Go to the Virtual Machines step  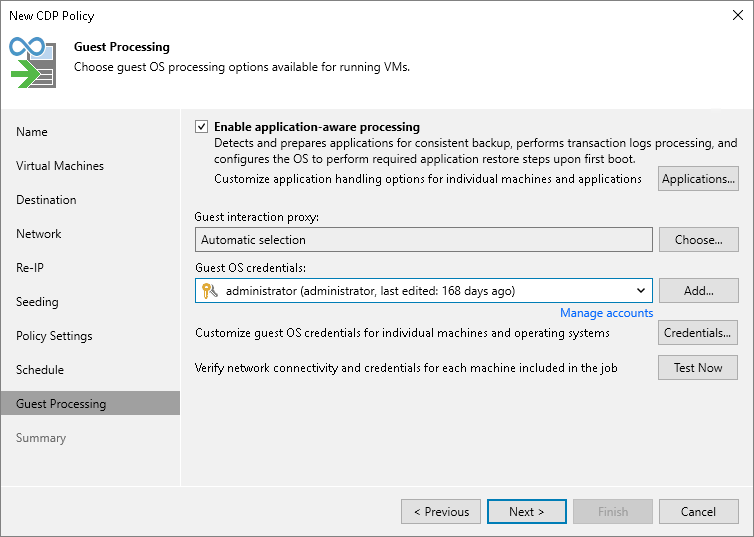(x=60, y=166)
